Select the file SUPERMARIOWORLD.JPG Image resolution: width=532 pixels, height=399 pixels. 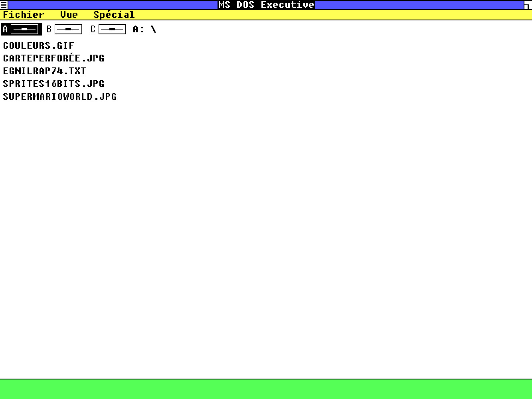click(60, 97)
